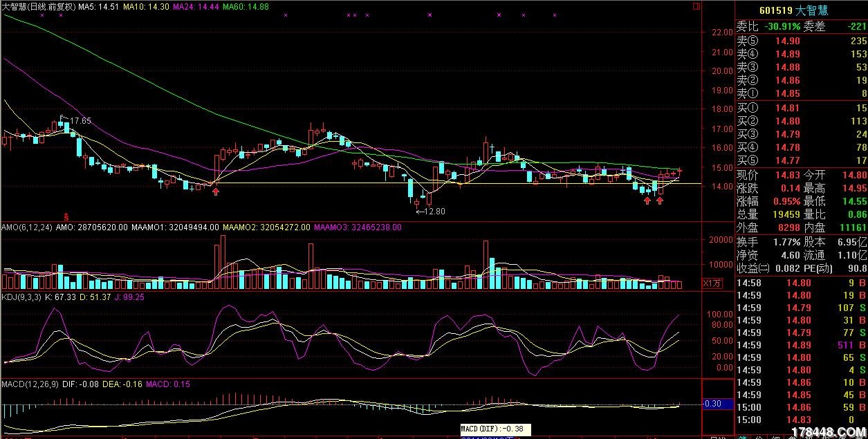Click the 买⑤ bid price 14.77

tap(787, 160)
